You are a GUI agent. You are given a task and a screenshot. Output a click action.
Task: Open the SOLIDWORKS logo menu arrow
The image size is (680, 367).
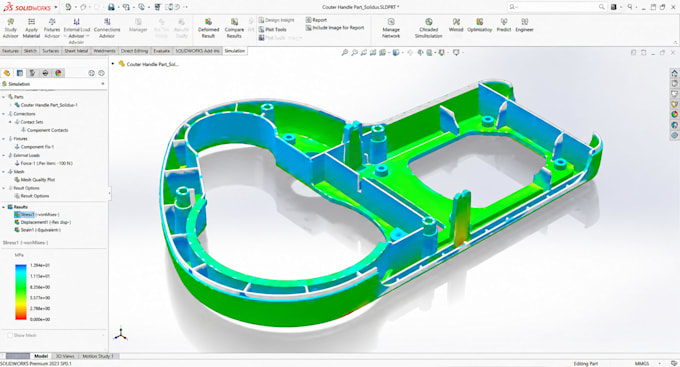[x=56, y=7]
